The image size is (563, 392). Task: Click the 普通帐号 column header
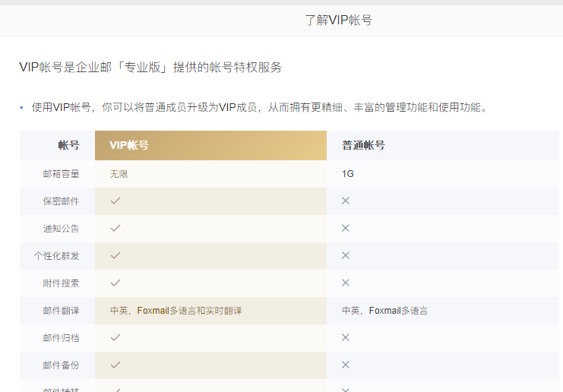click(x=363, y=145)
